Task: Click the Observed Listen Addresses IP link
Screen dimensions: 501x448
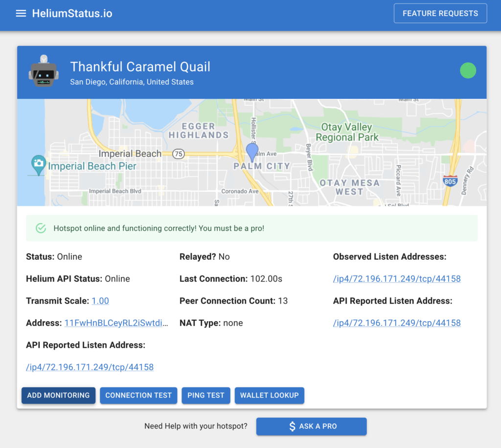Action: pos(397,279)
